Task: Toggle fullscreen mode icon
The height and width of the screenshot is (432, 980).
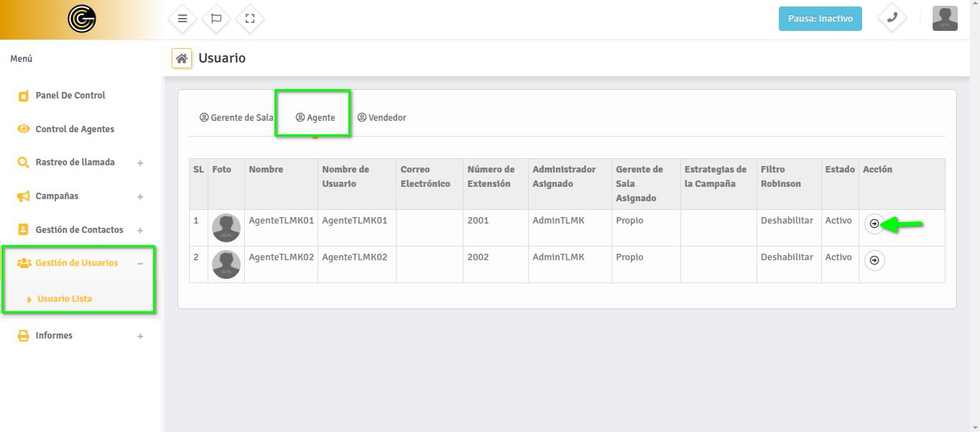Action: 250,19
